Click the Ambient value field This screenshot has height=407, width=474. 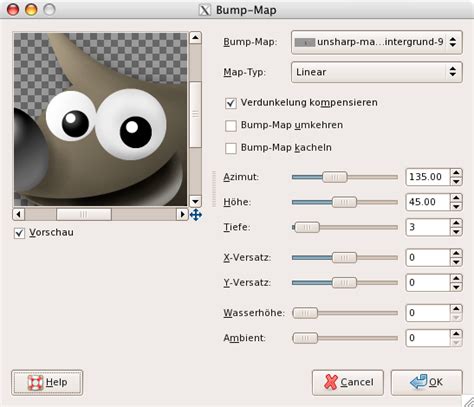click(x=428, y=338)
